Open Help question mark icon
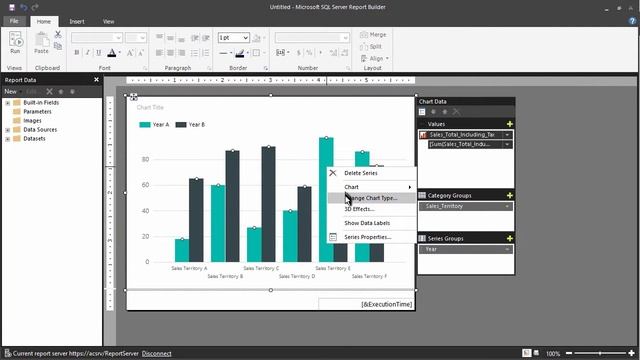The height and width of the screenshot is (360, 640). point(633,21)
